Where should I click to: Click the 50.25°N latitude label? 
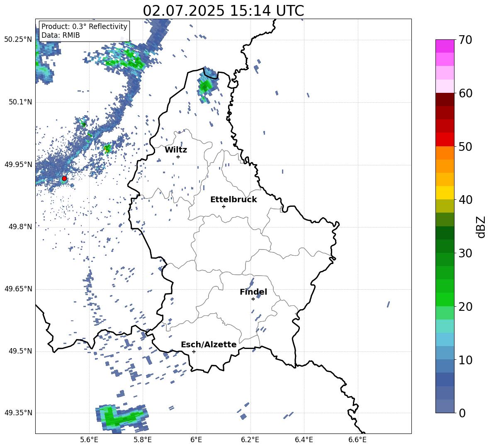(18, 40)
